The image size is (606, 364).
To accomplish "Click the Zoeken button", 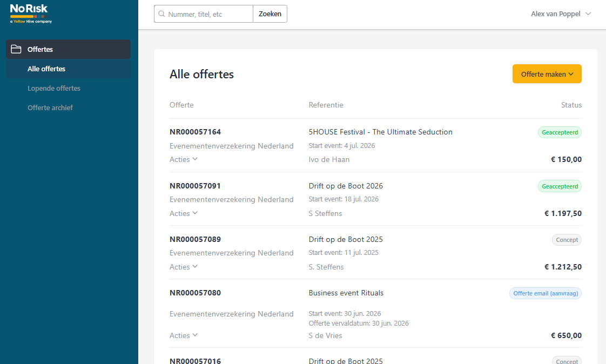I will (270, 14).
